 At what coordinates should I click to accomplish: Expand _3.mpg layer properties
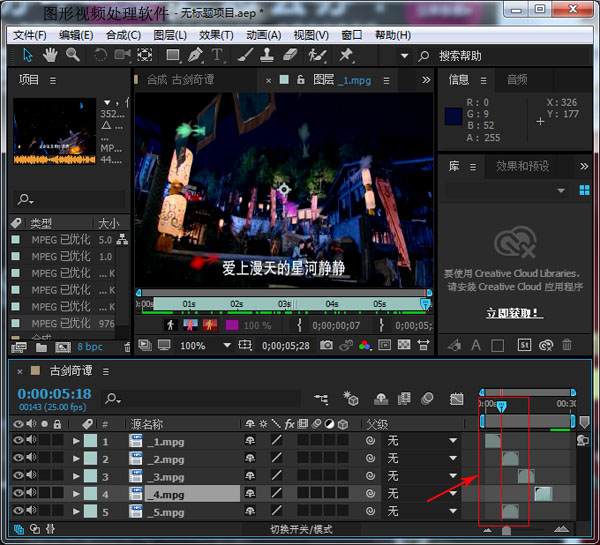coord(76,476)
